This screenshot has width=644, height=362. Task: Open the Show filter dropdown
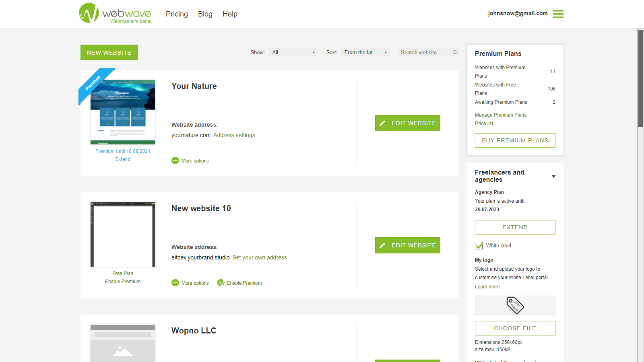point(293,52)
